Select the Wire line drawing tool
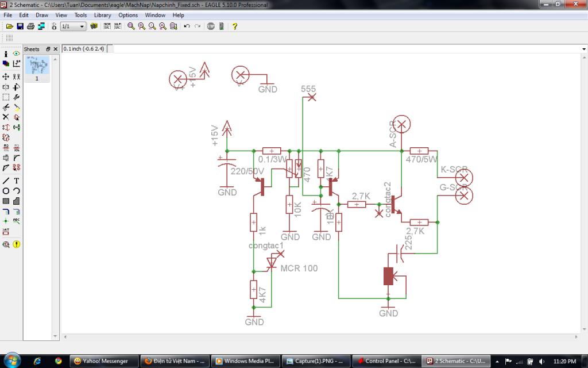 pos(6,181)
